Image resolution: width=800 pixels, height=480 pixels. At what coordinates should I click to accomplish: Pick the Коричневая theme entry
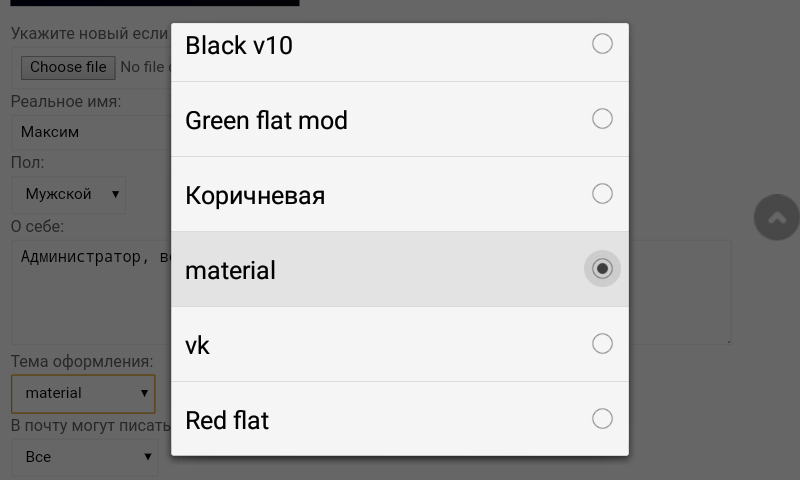(x=255, y=196)
